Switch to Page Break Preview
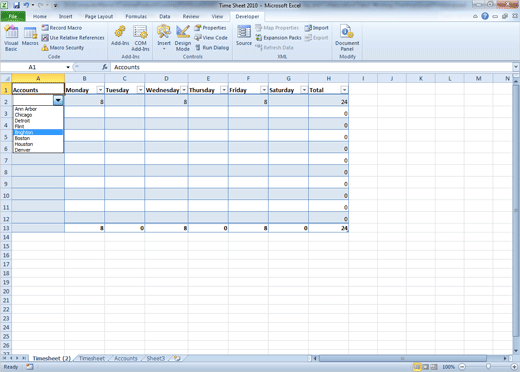520x372 pixels. click(x=434, y=367)
